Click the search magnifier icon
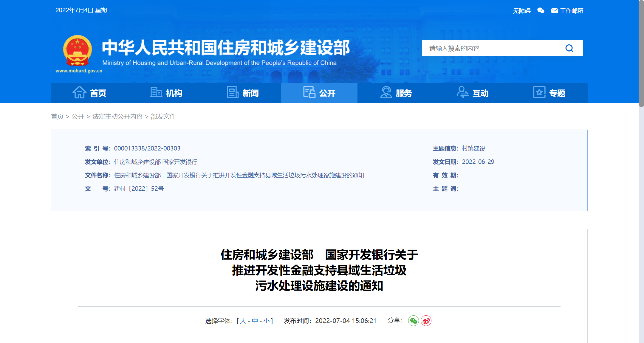 [x=570, y=48]
